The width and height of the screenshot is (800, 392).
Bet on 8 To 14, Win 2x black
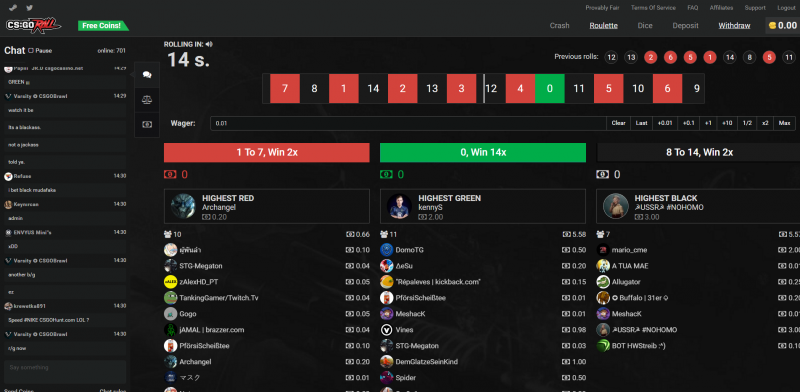point(698,153)
